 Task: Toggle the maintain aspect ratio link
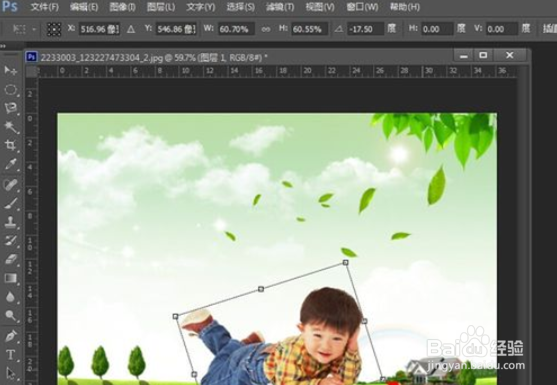click(x=266, y=29)
